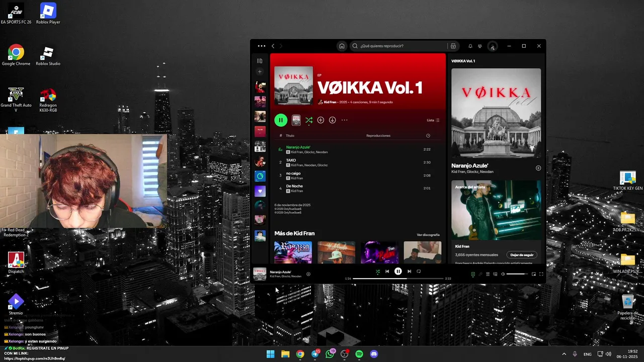
Task: Mute with the speaker volume icon
Action: pyautogui.click(x=503, y=274)
